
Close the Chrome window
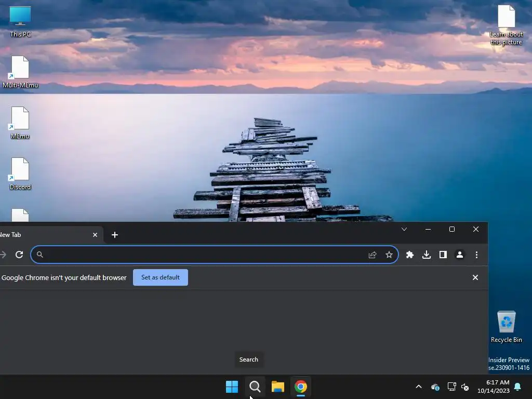coord(476,229)
